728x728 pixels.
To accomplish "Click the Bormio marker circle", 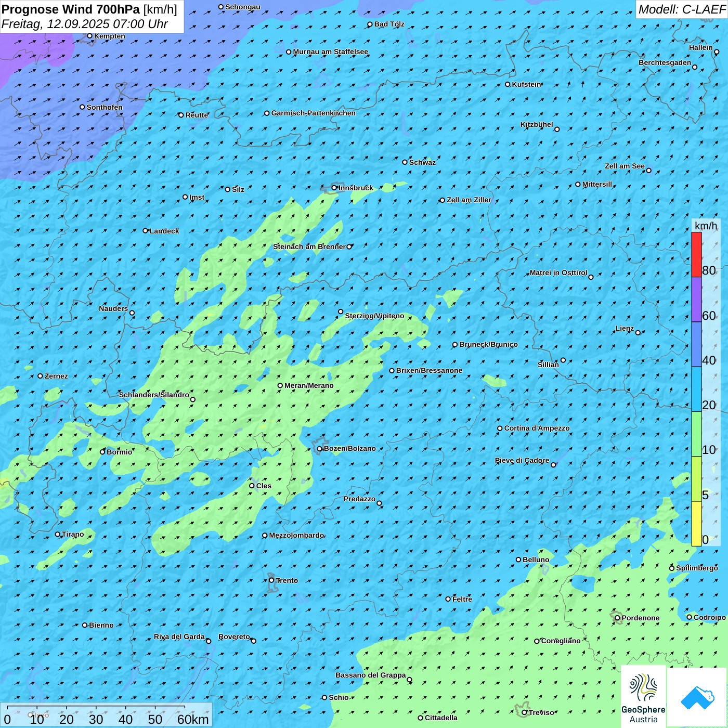I will tap(102, 452).
